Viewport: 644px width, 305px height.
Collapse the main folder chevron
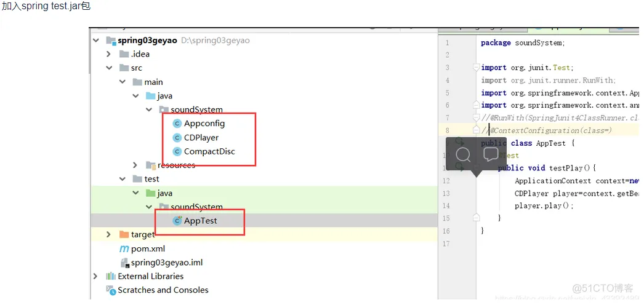(x=123, y=82)
